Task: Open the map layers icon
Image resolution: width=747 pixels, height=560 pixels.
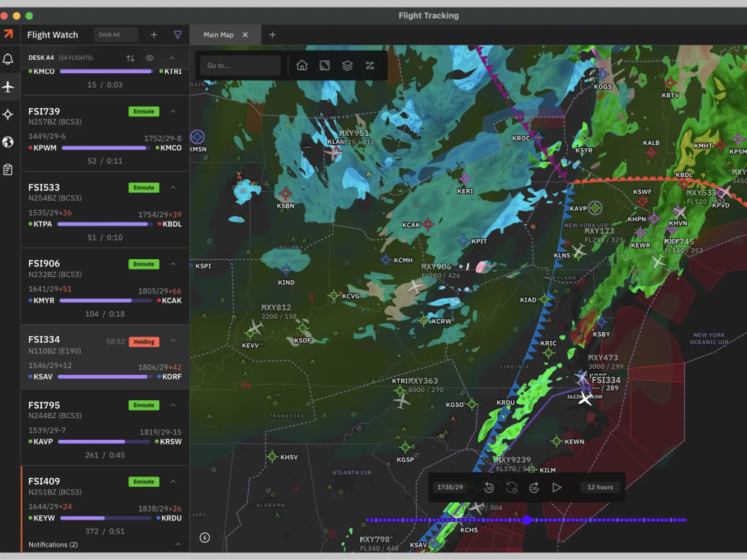Action: 347,66
